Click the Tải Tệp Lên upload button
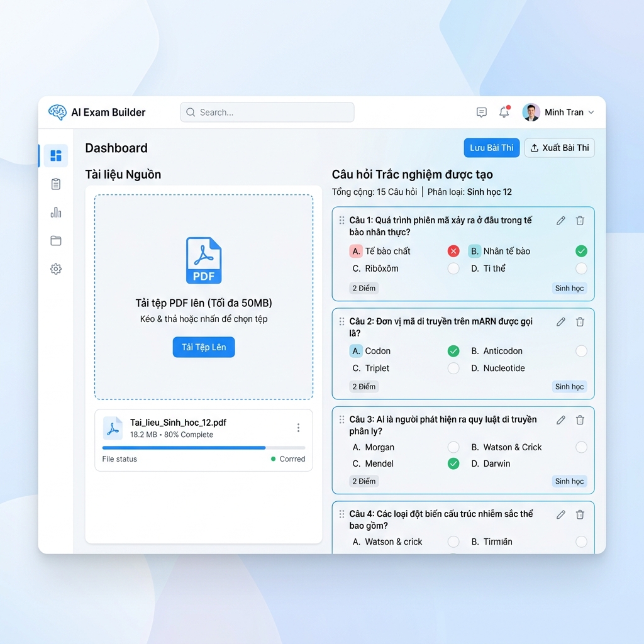This screenshot has width=644, height=644. tap(204, 347)
